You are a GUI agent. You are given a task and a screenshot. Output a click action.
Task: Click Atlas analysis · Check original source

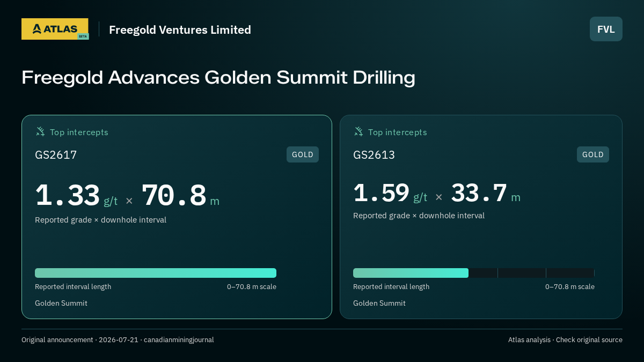565,340
